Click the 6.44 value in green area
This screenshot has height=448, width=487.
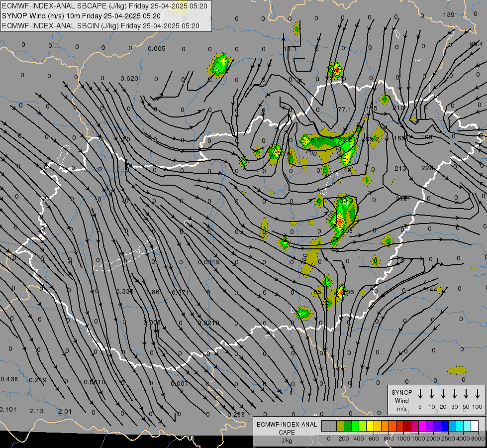tap(317, 140)
